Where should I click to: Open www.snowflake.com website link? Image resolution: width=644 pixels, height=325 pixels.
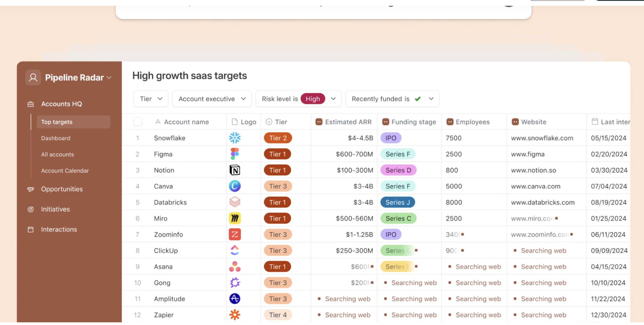[542, 138]
